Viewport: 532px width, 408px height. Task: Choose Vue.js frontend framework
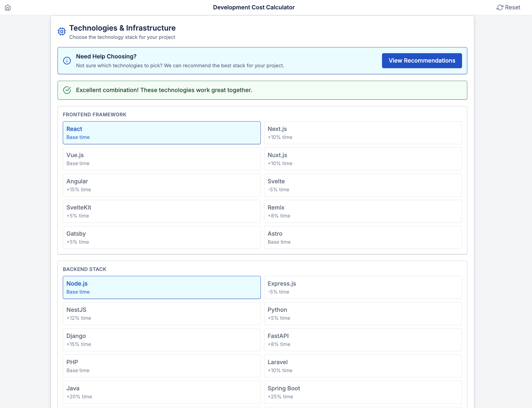[162, 159]
